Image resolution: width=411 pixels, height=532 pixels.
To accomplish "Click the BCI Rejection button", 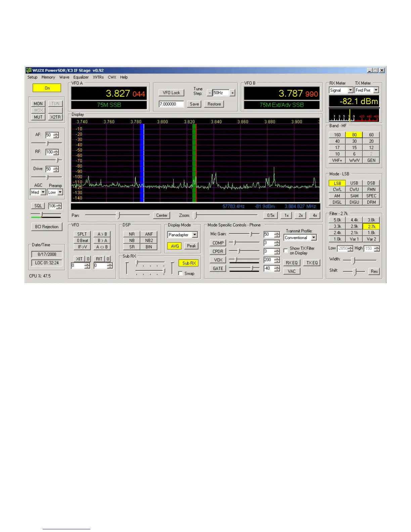I will [x=47, y=227].
